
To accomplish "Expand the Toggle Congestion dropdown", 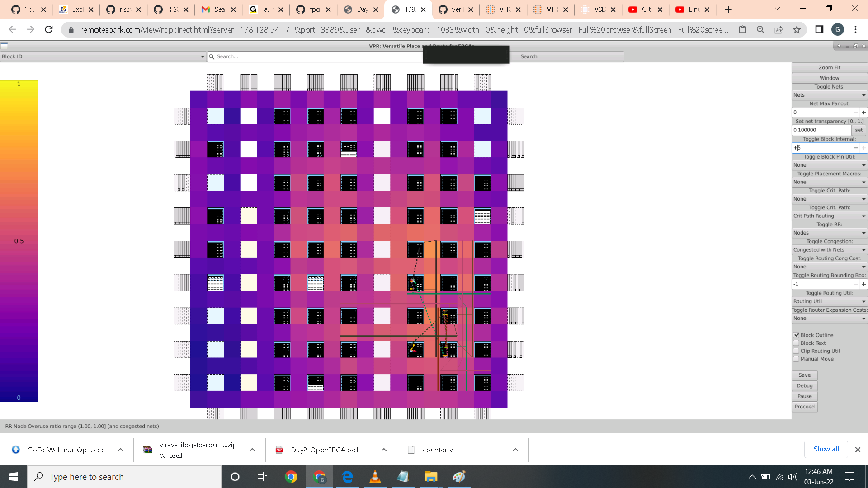I will [x=829, y=250].
